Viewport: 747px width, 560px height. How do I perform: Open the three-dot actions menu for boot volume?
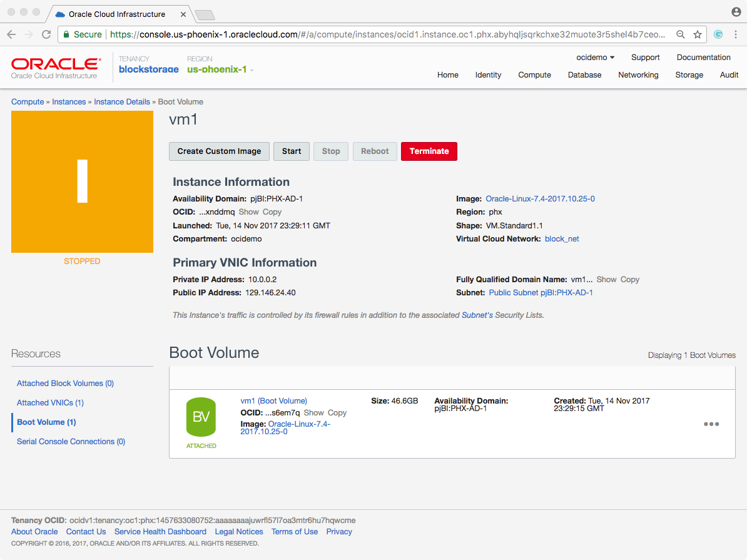tap(711, 424)
